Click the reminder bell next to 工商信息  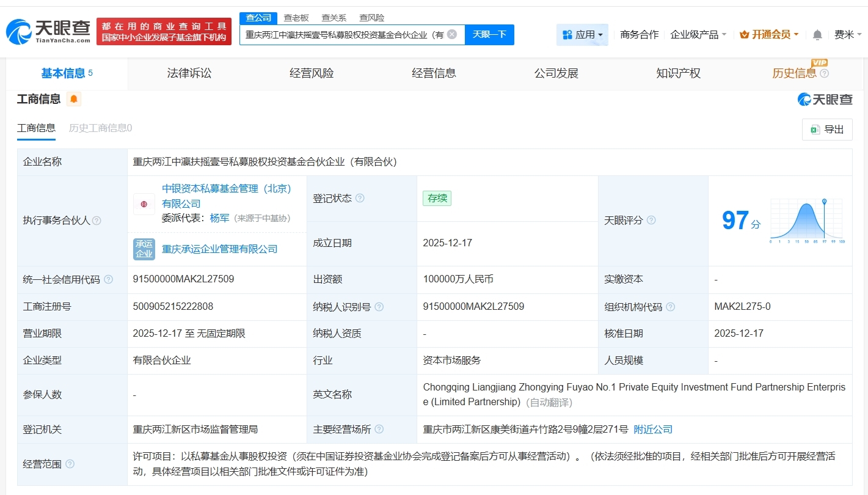(74, 98)
